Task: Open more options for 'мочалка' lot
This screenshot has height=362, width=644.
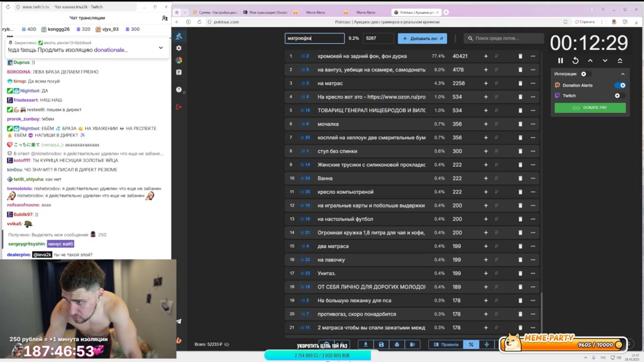Action: point(533,124)
